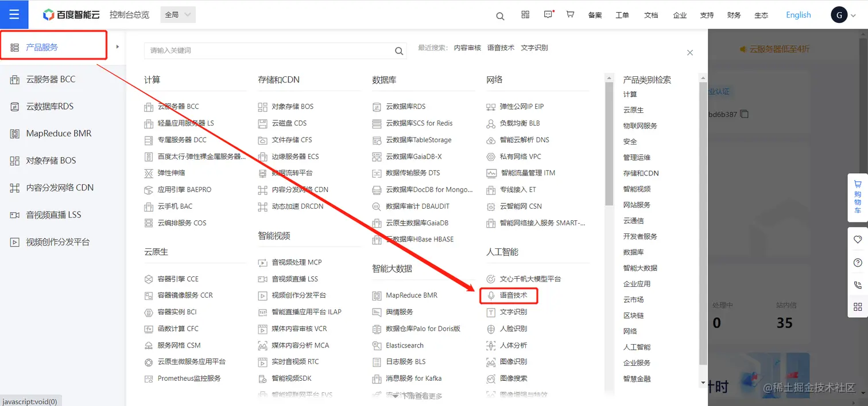Click the 视频创作分发平台 sidebar icon
Viewport: 868px width, 406px height.
(15, 242)
